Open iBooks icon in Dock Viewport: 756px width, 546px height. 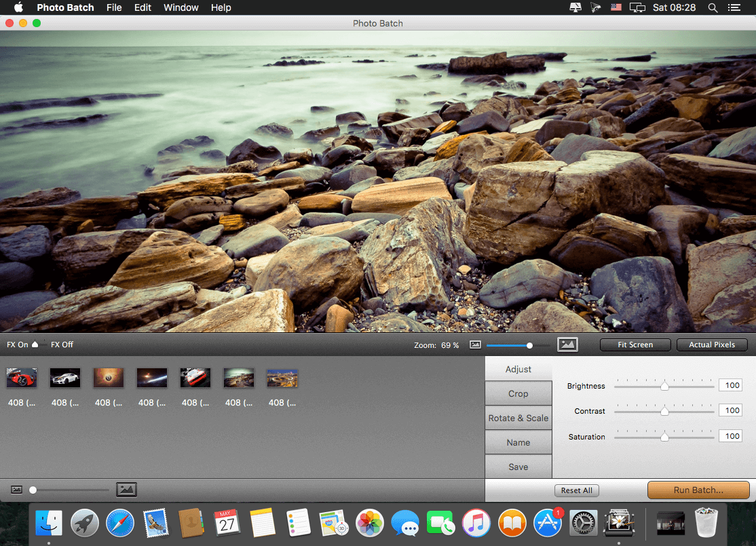point(512,523)
